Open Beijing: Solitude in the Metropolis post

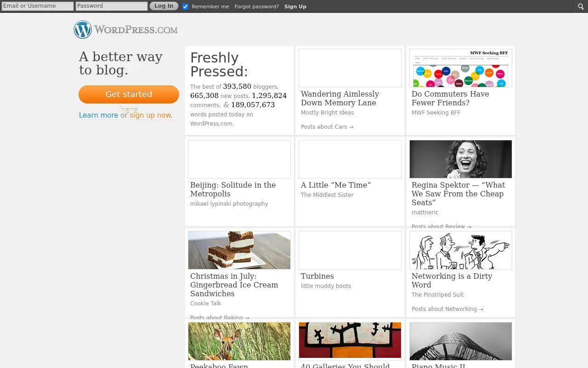233,190
